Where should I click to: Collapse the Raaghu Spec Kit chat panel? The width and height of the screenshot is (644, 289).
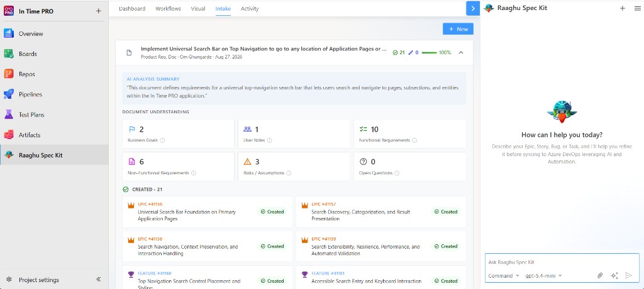(473, 8)
